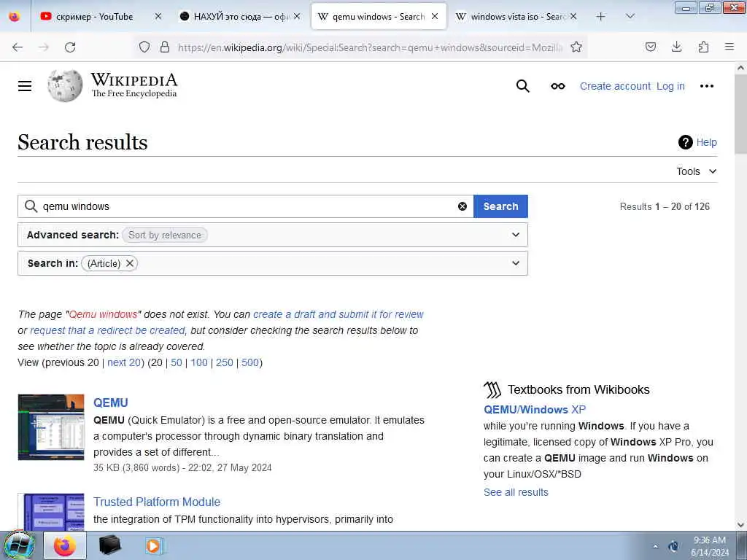The height and width of the screenshot is (560, 747).
Task: Click request that a redirect be created
Action: (107, 330)
